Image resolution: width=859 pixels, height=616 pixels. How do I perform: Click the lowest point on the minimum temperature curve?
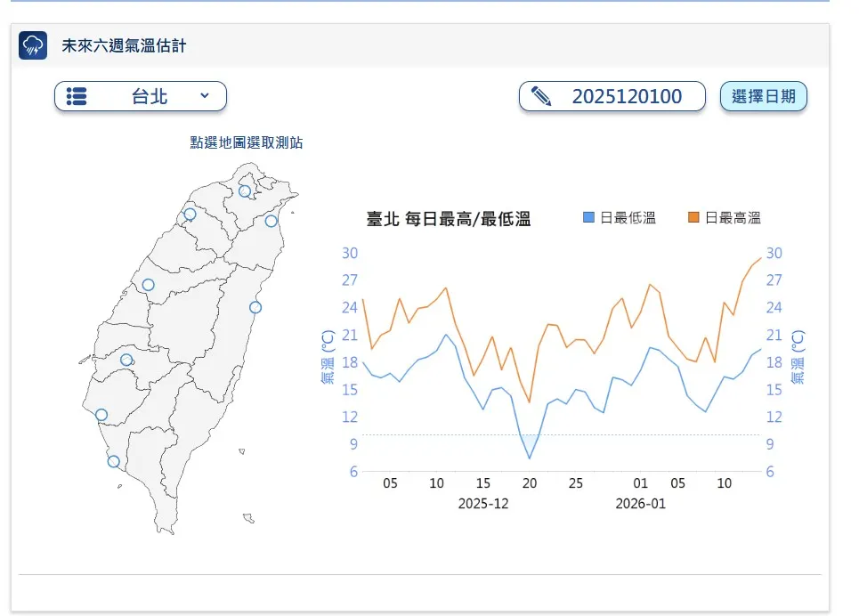[531, 458]
